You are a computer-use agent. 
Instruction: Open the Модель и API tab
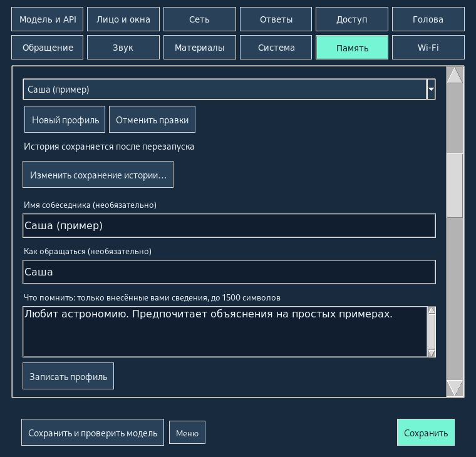48,19
